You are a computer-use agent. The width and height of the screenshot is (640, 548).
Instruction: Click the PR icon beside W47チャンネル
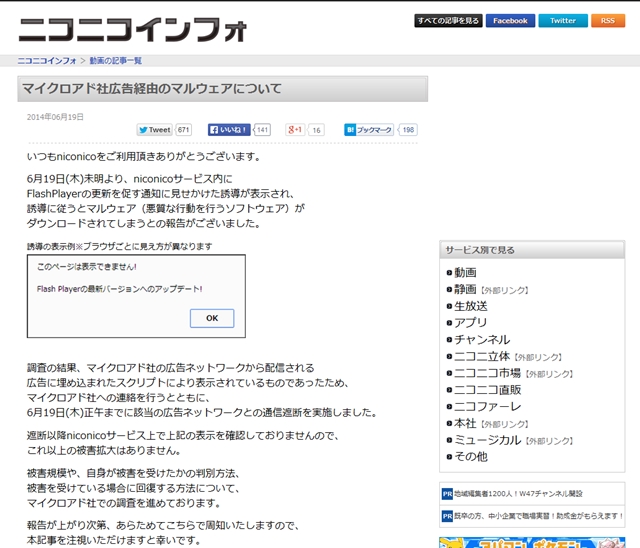coord(447,494)
